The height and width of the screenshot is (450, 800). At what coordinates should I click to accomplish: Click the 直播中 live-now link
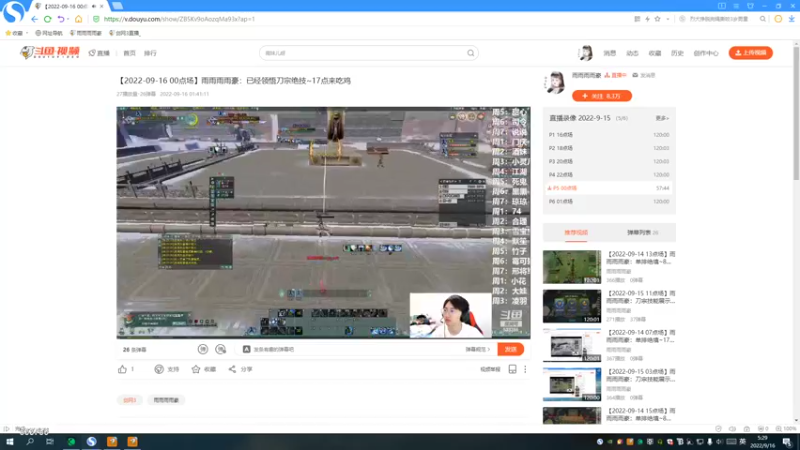coord(615,75)
